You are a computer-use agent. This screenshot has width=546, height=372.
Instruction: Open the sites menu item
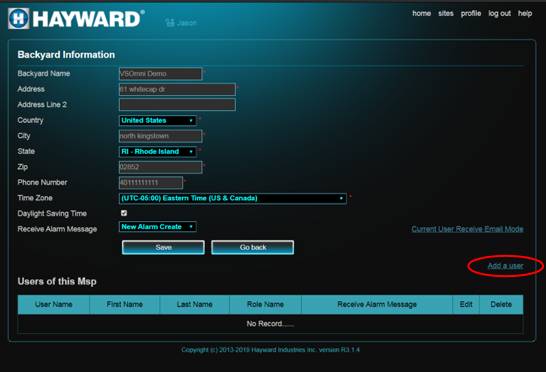coord(446,14)
